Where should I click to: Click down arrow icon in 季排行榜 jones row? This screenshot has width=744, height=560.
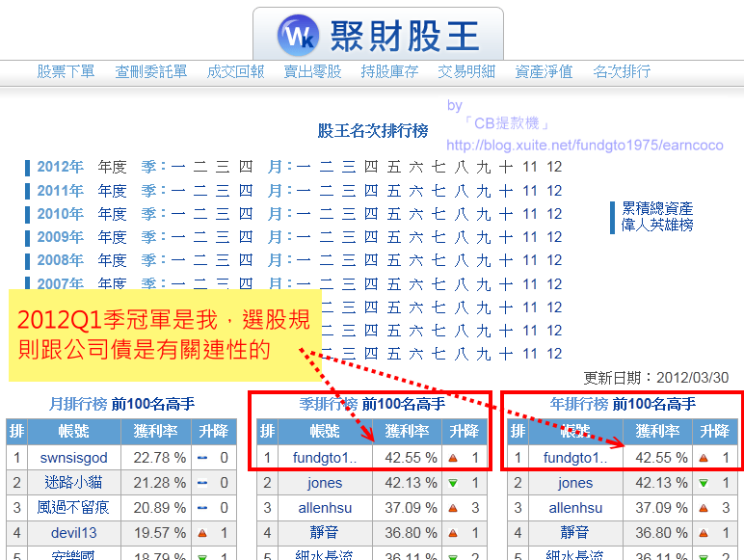[453, 483]
